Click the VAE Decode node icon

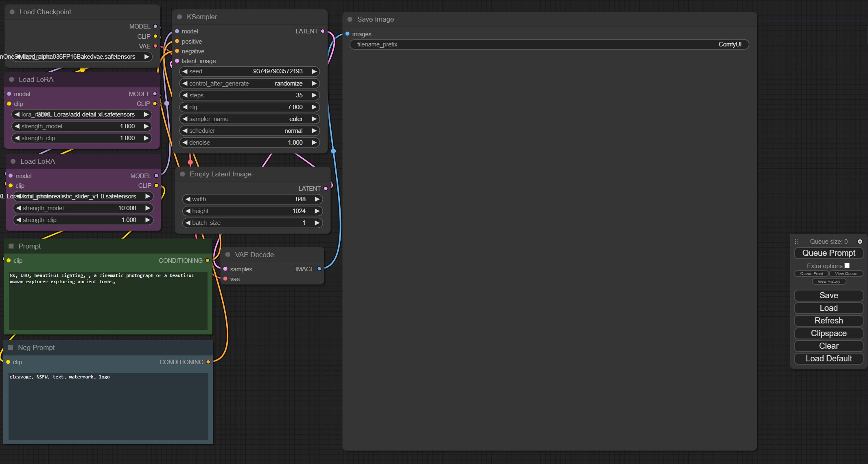pyautogui.click(x=228, y=253)
